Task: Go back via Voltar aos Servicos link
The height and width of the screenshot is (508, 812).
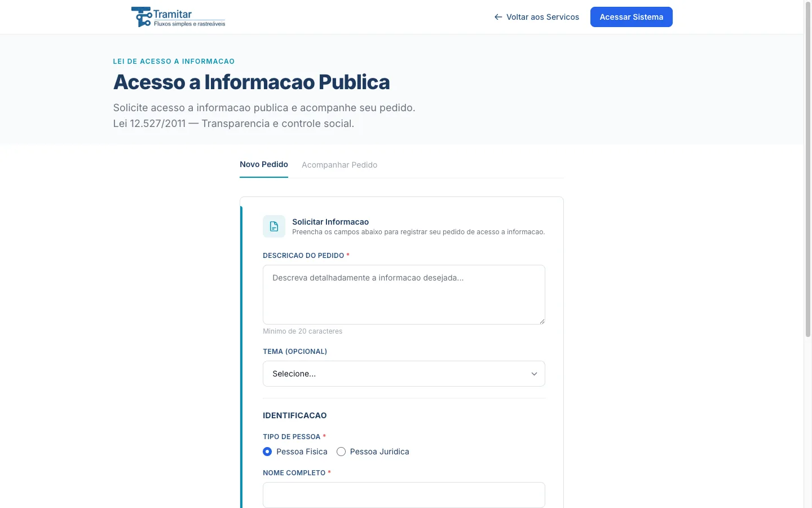Action: pos(537,17)
